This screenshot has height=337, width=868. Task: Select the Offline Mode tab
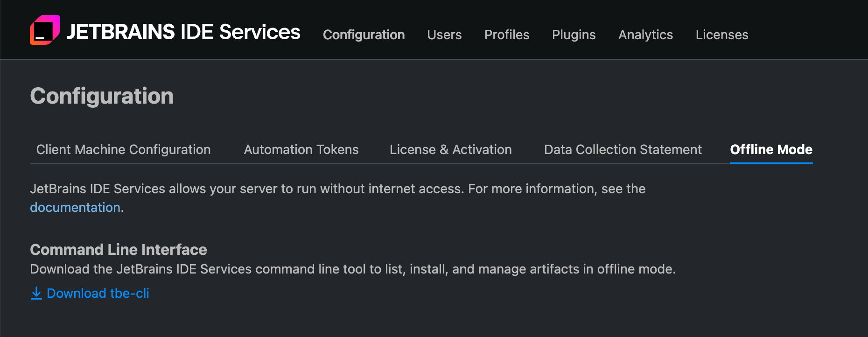(x=771, y=149)
